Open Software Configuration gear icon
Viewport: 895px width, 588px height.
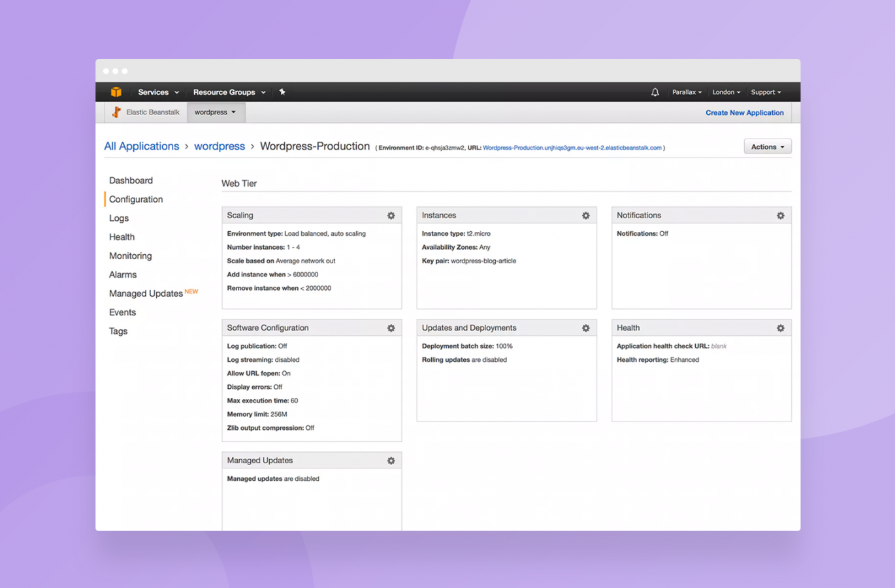coord(391,328)
